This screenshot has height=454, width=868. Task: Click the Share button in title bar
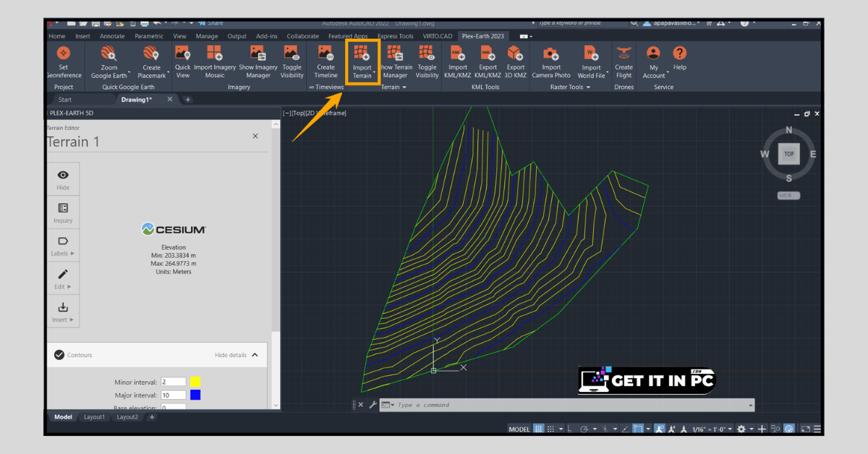210,23
